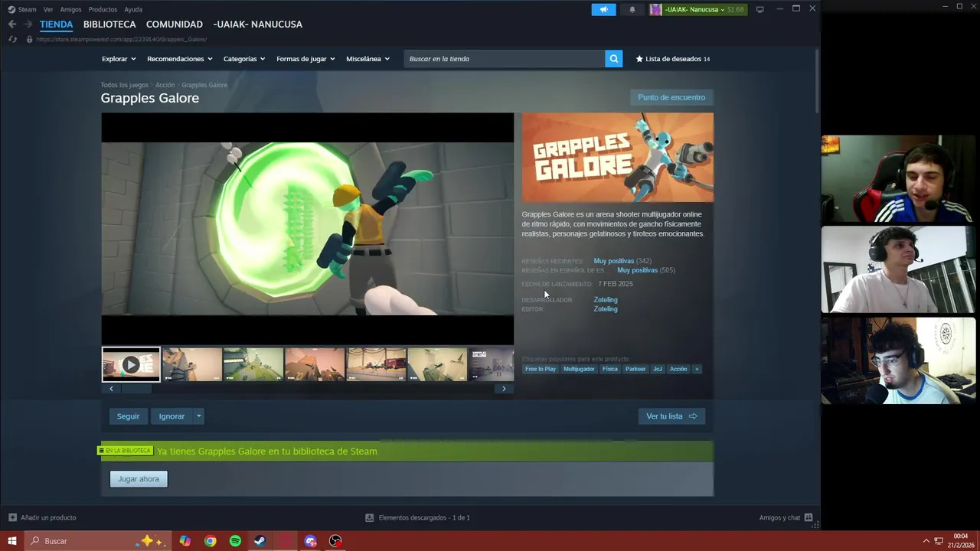Click the Ignorar button
The width and height of the screenshot is (980, 551).
point(171,416)
